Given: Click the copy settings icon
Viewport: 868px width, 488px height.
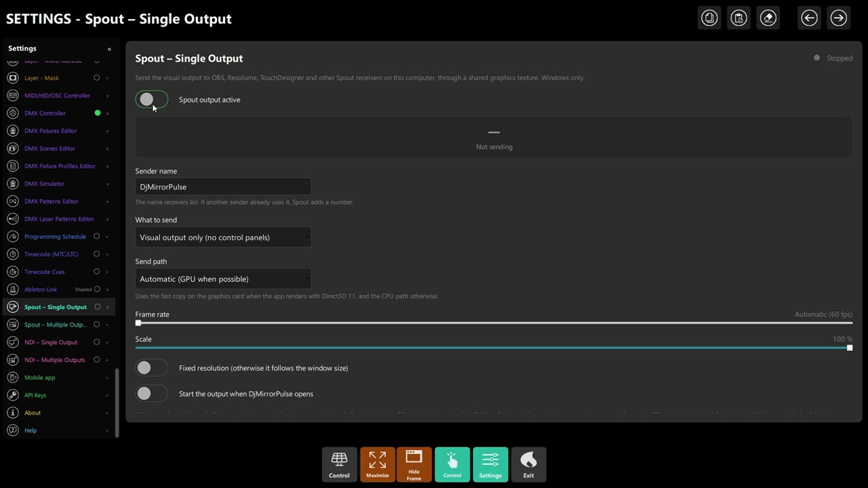Looking at the screenshot, I should (x=709, y=18).
